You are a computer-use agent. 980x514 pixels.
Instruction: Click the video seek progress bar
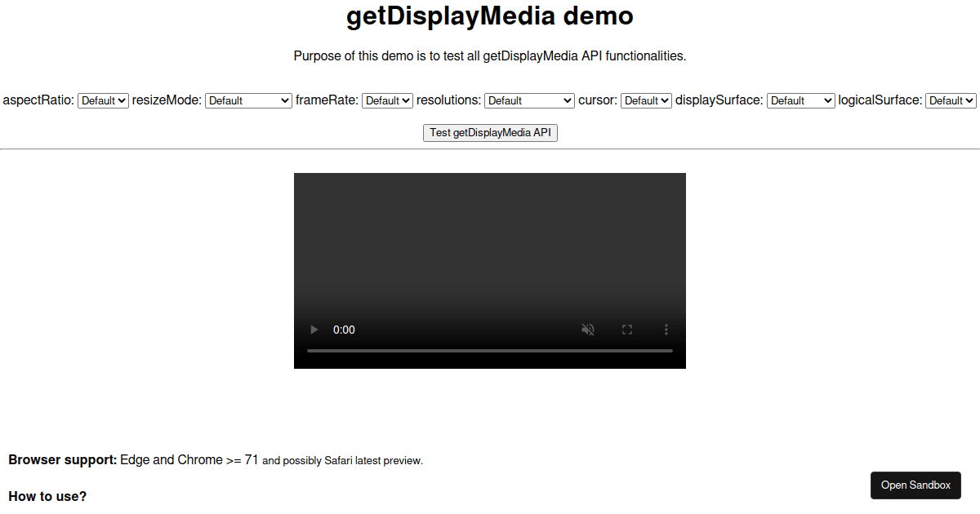pos(490,351)
